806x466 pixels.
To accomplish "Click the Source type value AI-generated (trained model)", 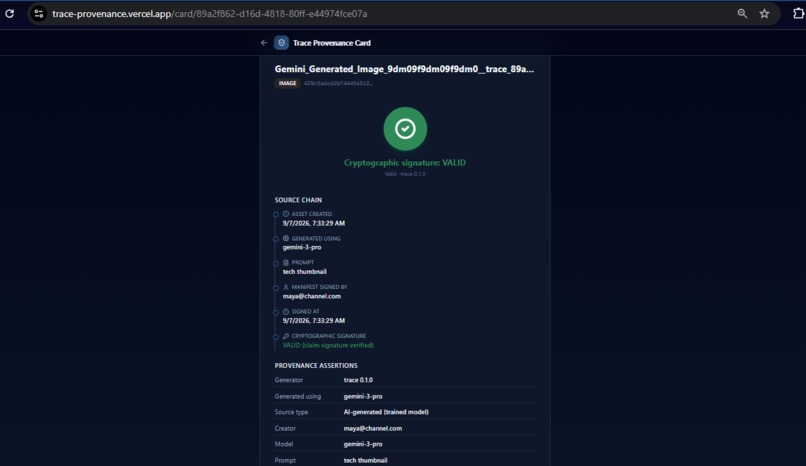I will click(386, 412).
